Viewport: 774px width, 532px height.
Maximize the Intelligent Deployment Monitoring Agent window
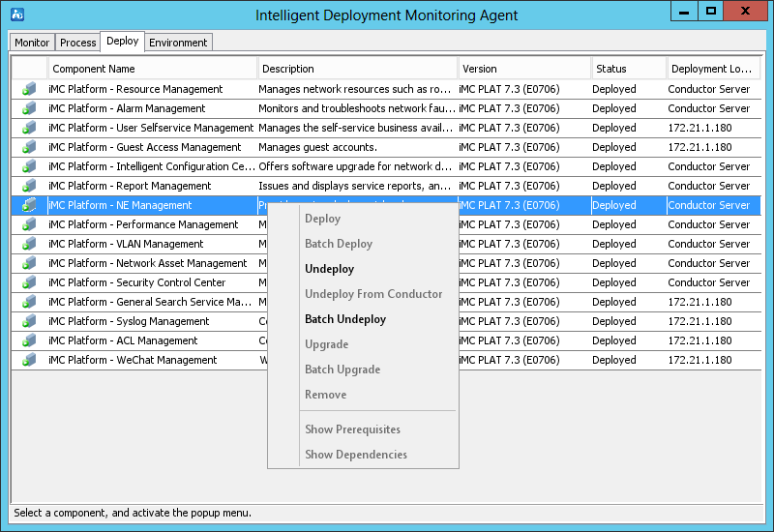click(x=711, y=11)
